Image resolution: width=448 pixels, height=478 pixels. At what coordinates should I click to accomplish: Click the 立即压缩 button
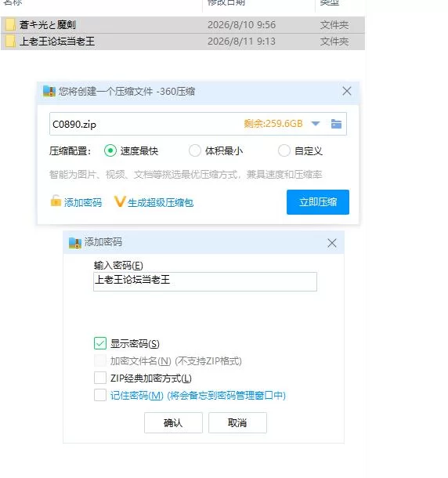coord(318,202)
